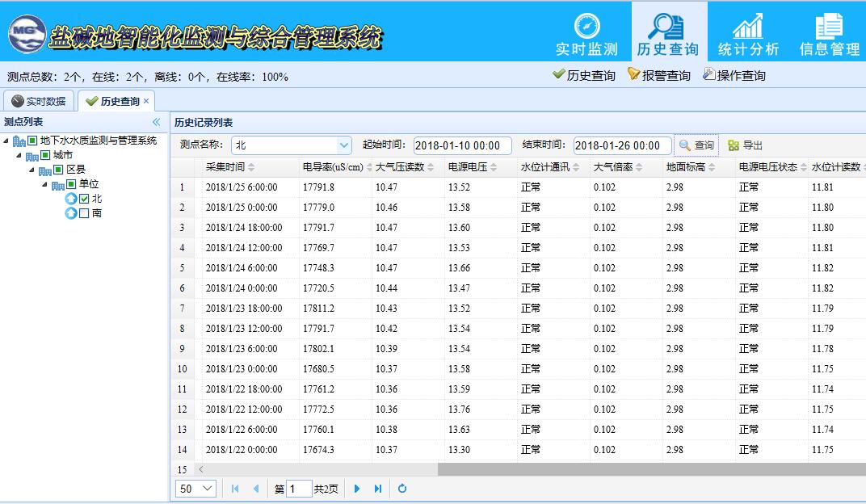Click the 查询 button
The image size is (866, 504).
pyautogui.click(x=696, y=145)
